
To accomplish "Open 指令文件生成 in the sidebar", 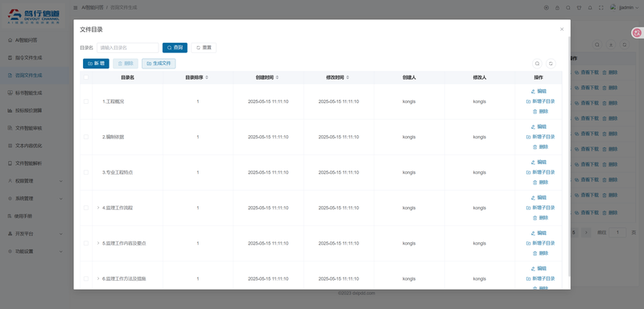I will coord(35,58).
